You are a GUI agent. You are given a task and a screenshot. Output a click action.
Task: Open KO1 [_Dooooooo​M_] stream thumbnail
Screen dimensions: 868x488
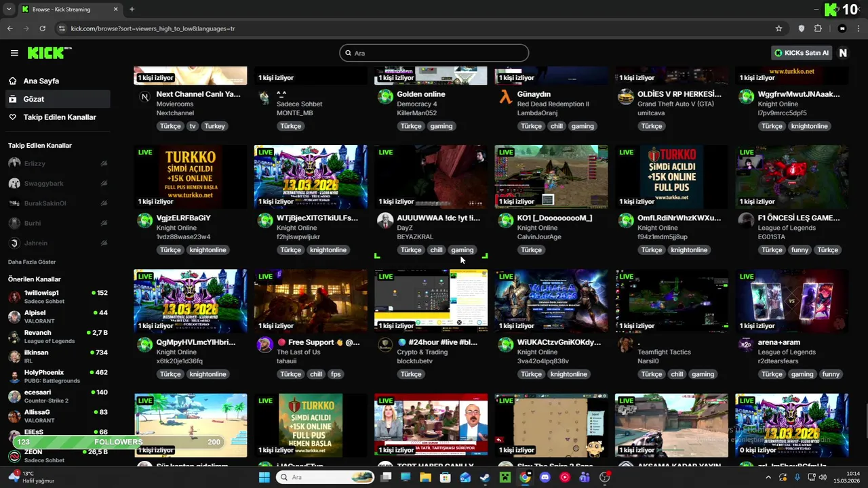pyautogui.click(x=551, y=176)
